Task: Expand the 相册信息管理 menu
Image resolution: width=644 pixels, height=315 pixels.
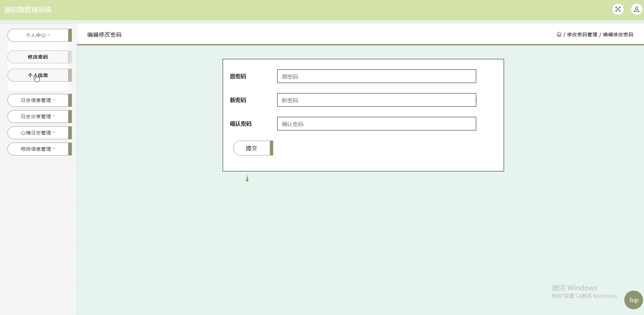Action: (x=40, y=149)
